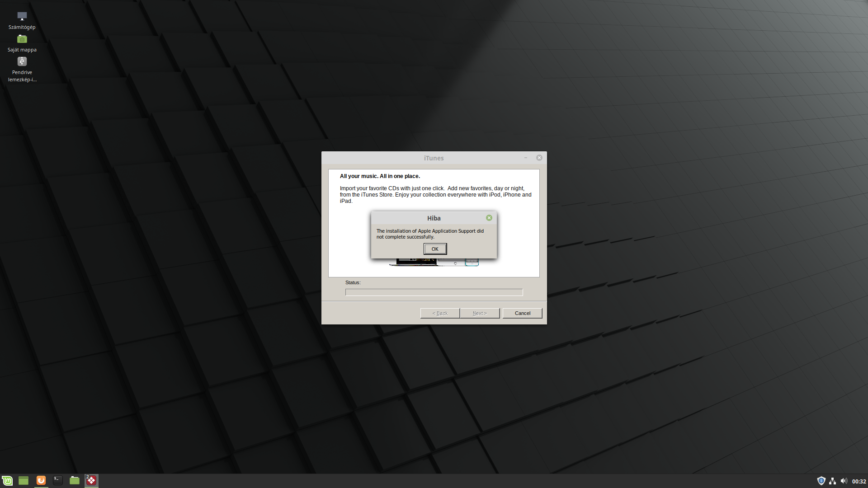Open the update manager shield tray icon

(821, 481)
